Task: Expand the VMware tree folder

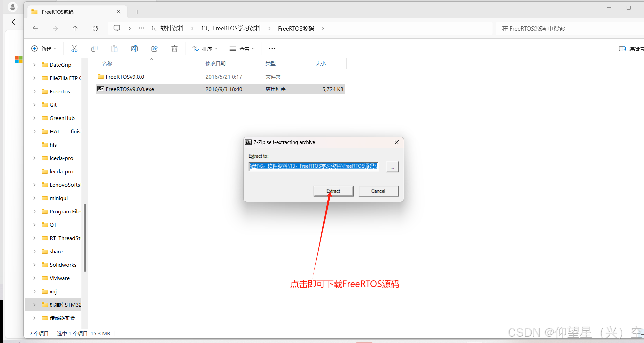Action: pos(34,278)
